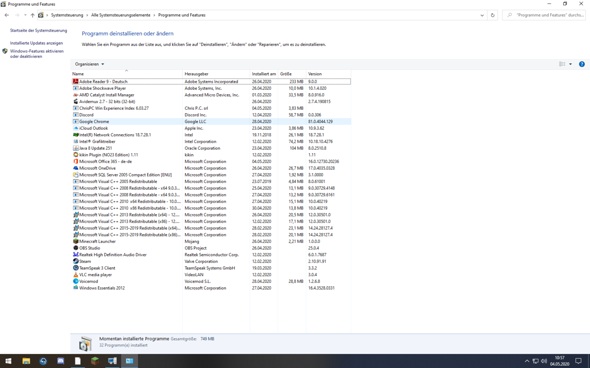This screenshot has height=368, width=590.
Task: Open Installierte Updates anzeigen link
Action: [x=36, y=43]
